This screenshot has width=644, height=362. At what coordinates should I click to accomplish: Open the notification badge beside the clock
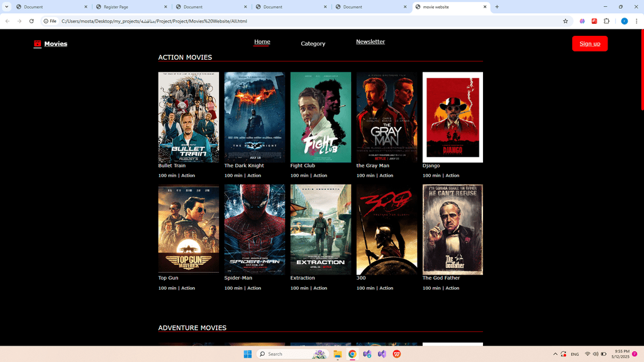[x=635, y=354]
